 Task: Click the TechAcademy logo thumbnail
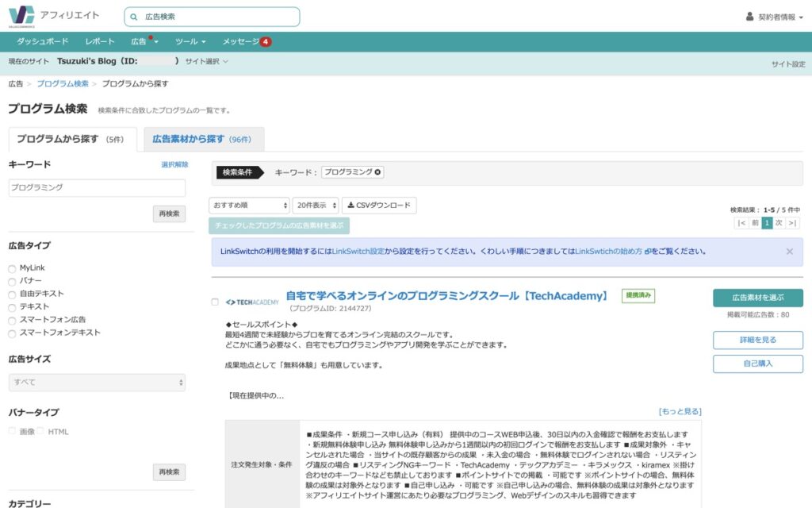tap(252, 302)
